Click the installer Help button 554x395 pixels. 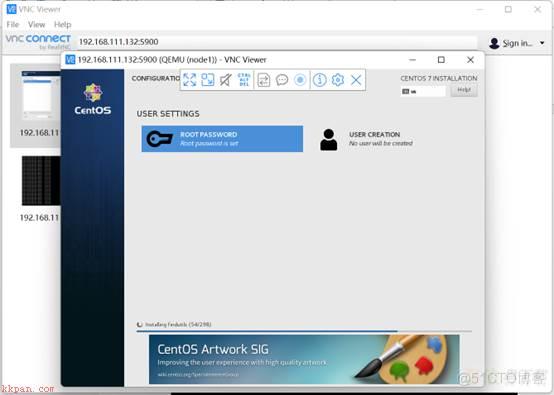click(464, 90)
